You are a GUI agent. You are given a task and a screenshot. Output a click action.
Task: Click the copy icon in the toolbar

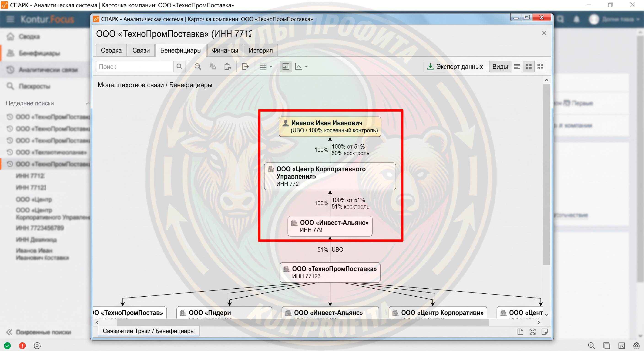click(x=212, y=67)
